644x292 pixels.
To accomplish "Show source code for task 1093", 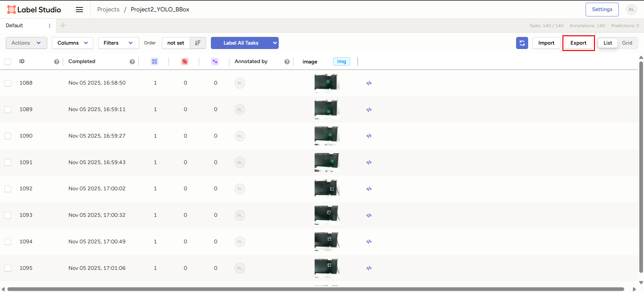I will click(369, 215).
